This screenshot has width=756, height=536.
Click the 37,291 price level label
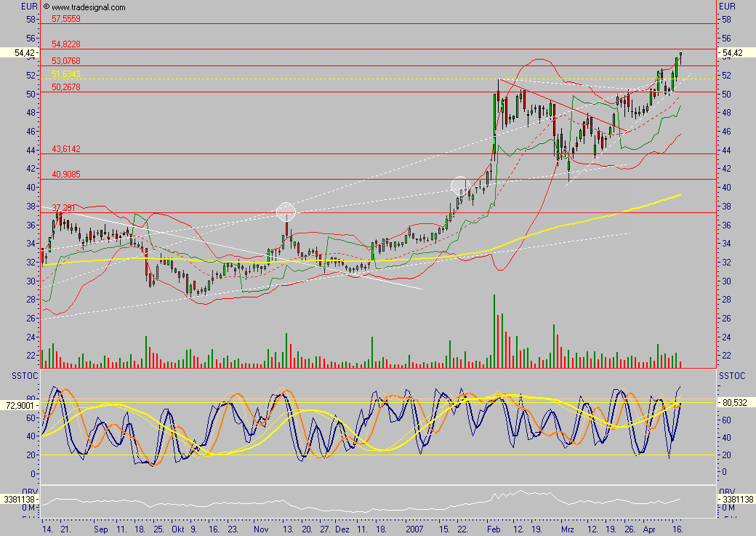click(63, 208)
